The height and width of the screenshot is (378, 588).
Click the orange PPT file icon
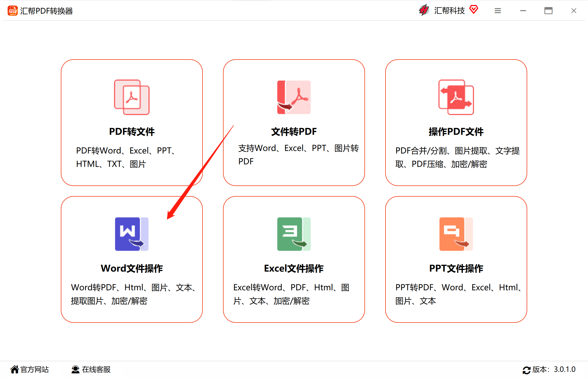(456, 234)
